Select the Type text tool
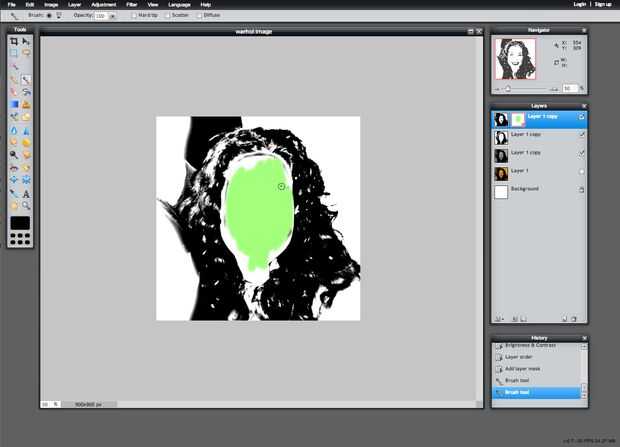620x447 pixels. [26, 193]
